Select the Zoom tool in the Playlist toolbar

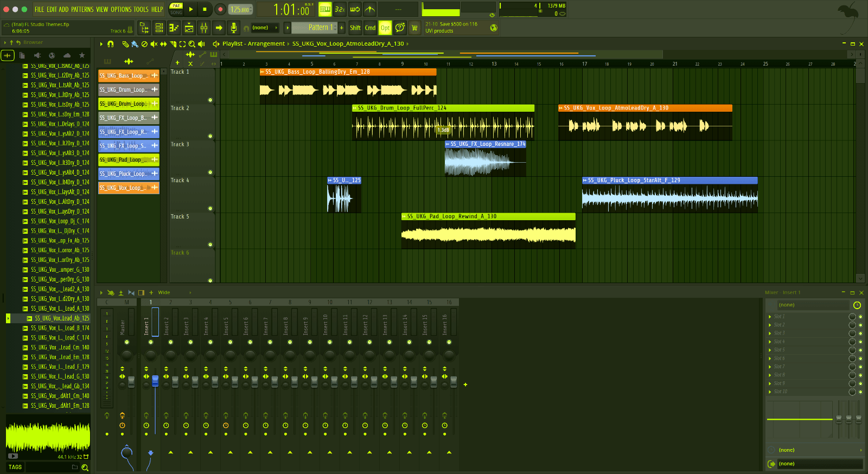192,44
